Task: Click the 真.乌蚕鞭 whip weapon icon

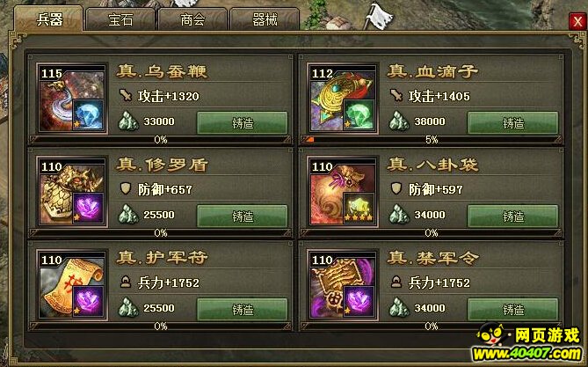Action: pyautogui.click(x=72, y=99)
